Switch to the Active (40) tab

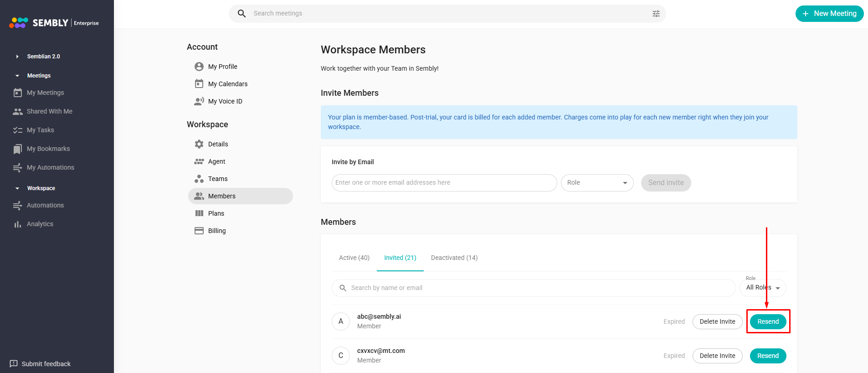pos(354,258)
